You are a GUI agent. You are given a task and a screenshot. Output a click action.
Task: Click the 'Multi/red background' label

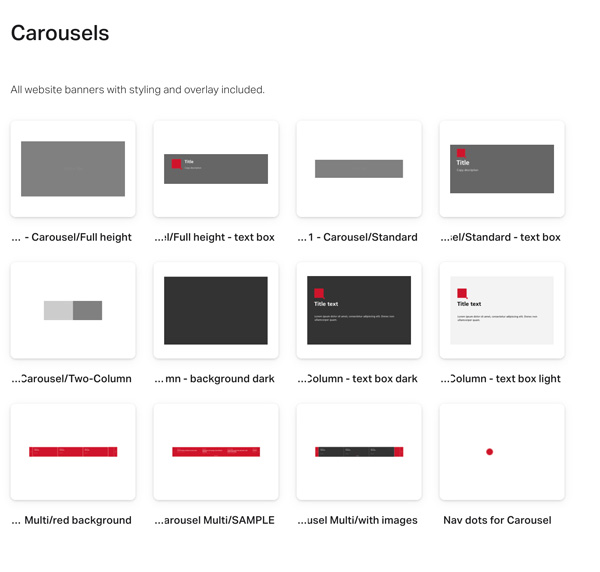pyautogui.click(x=72, y=520)
